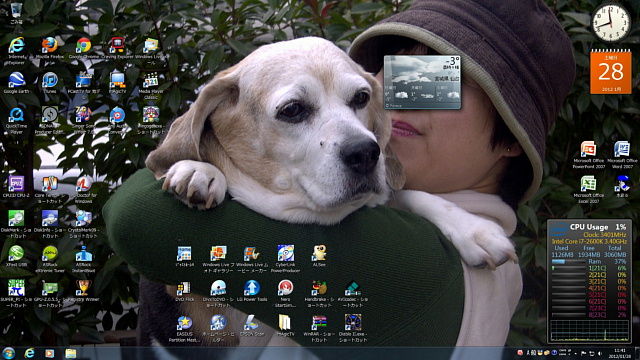
Task: Open the Any Audio Converter shortcut
Action: tap(117, 120)
